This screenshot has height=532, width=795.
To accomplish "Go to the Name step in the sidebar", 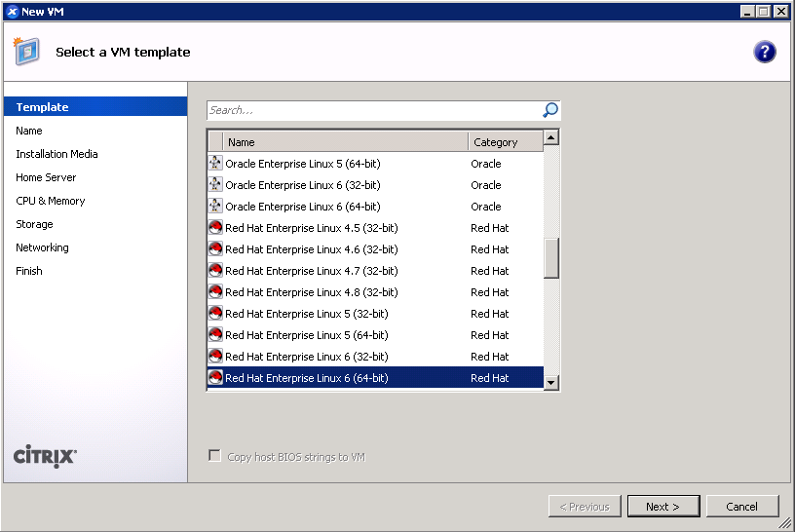I will click(x=29, y=131).
